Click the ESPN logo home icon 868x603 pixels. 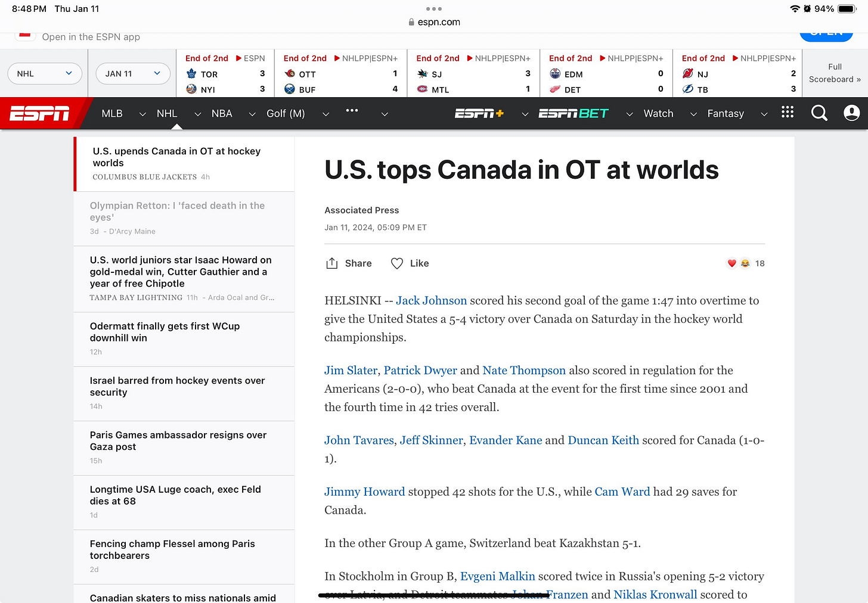[x=40, y=113]
